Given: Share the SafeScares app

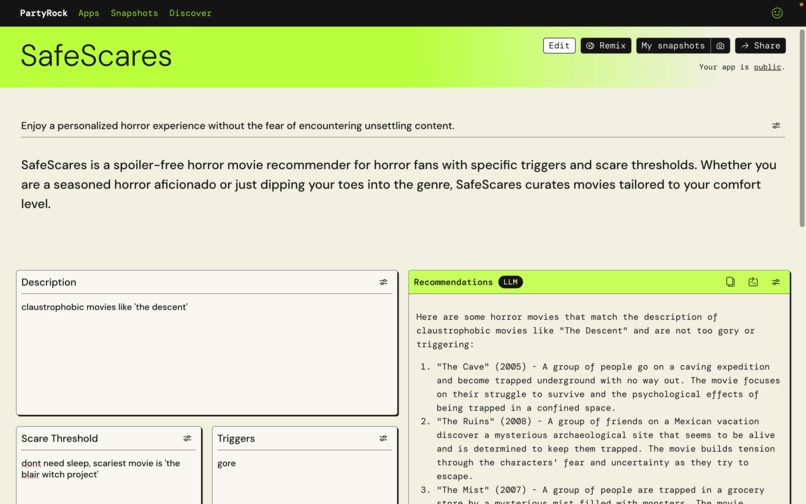Looking at the screenshot, I should pos(760,46).
